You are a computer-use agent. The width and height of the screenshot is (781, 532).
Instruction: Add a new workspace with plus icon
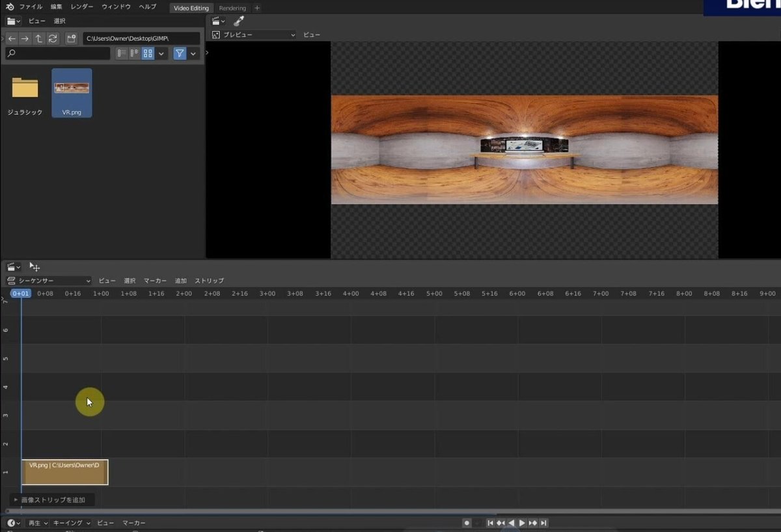click(257, 8)
